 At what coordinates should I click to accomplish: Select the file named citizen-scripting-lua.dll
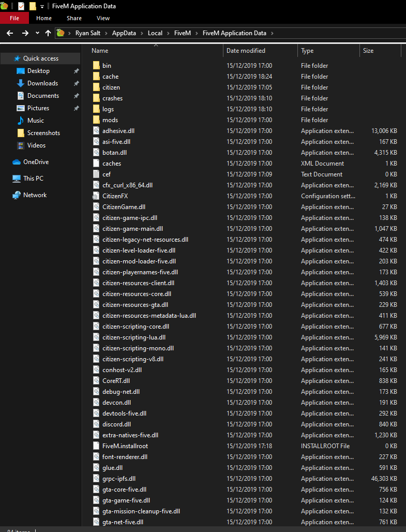click(x=134, y=337)
